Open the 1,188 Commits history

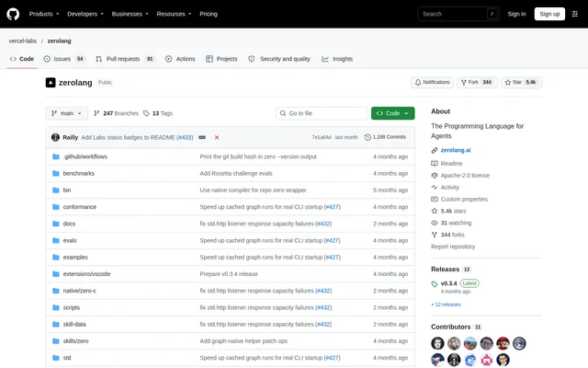(385, 137)
